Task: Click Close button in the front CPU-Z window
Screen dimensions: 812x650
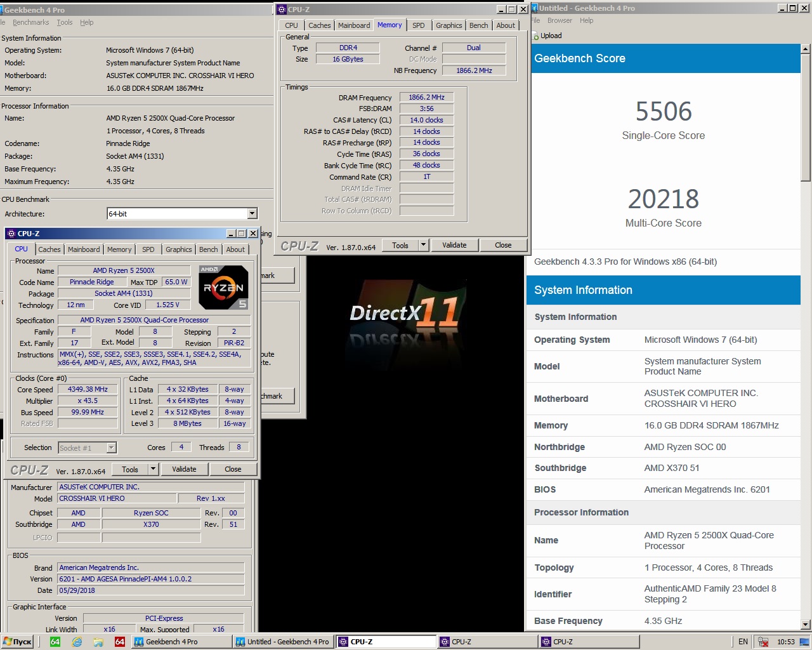Action: (x=233, y=469)
